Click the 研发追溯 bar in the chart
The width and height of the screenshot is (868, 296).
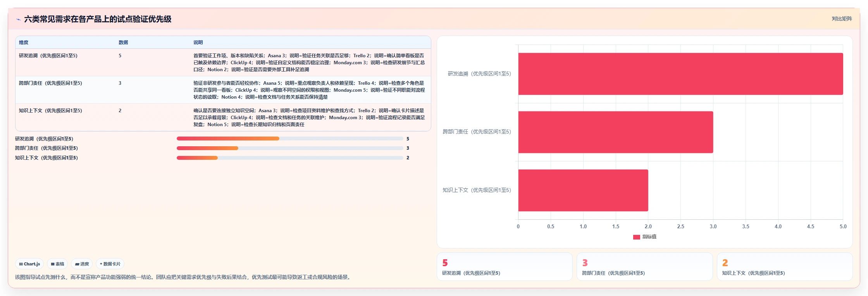click(x=680, y=74)
